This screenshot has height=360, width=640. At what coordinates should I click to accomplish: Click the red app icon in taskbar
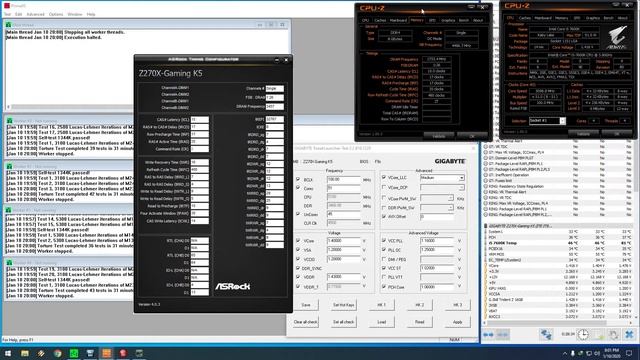pyautogui.click(x=123, y=353)
